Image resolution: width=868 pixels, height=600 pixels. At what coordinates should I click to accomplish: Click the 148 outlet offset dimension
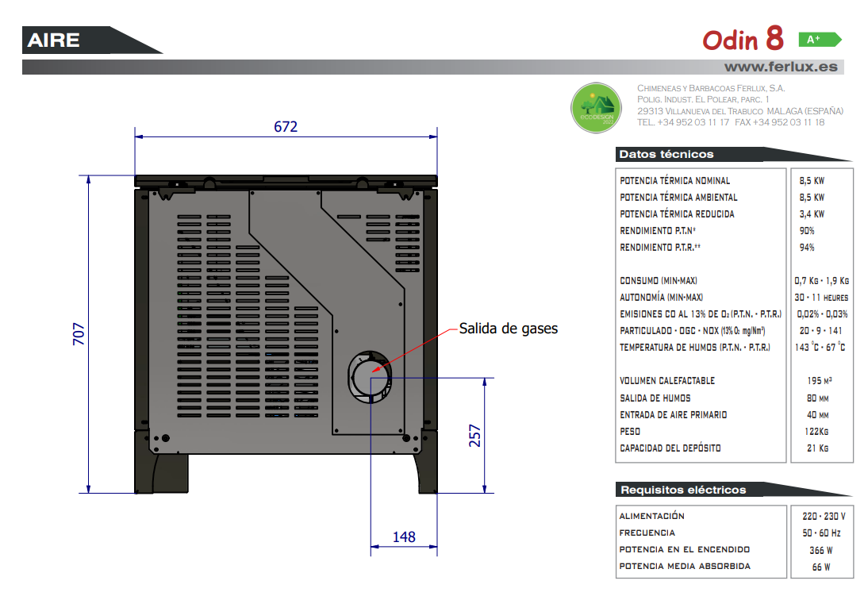tap(404, 537)
